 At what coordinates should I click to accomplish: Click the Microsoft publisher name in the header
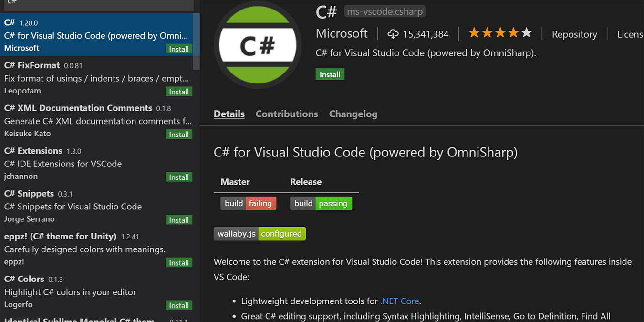point(342,33)
